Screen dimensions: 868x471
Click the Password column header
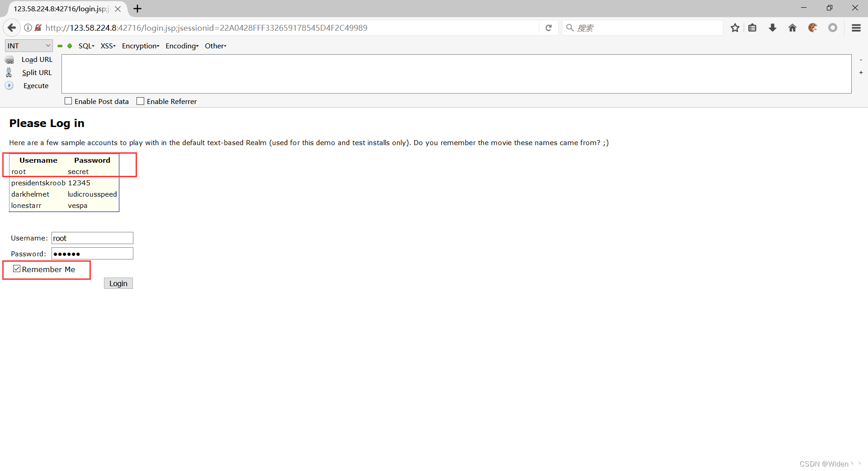point(92,160)
